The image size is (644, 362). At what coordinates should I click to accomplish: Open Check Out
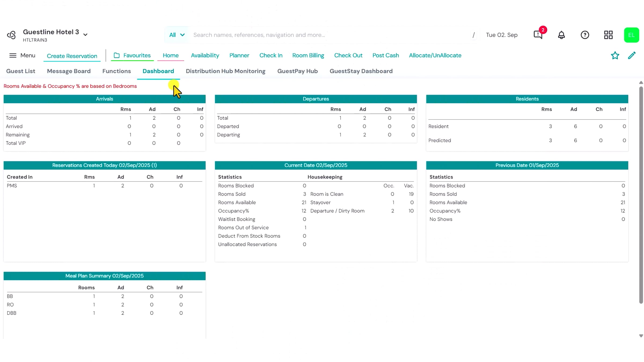(x=348, y=55)
